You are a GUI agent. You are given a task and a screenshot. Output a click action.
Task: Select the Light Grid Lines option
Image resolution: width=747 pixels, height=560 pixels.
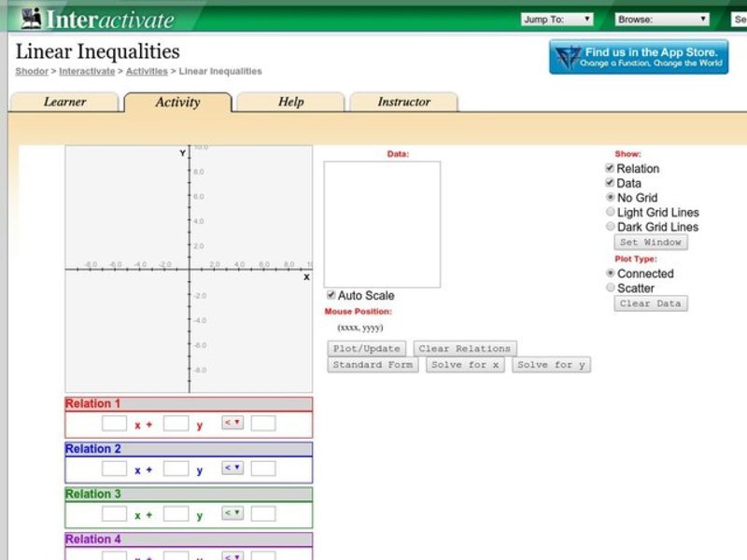(611, 212)
